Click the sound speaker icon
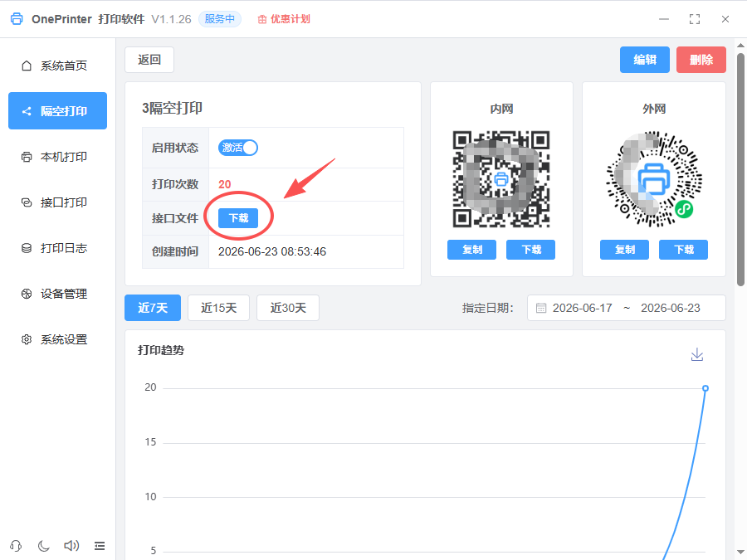 (71, 546)
